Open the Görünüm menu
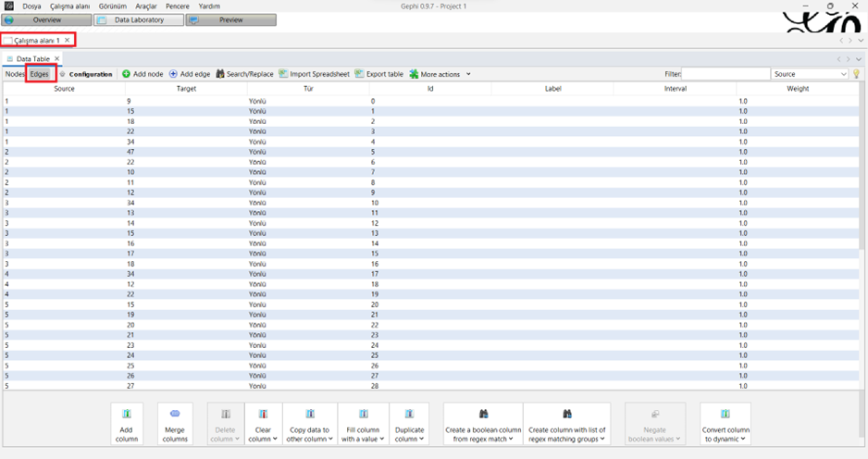The image size is (868, 459). (x=112, y=6)
